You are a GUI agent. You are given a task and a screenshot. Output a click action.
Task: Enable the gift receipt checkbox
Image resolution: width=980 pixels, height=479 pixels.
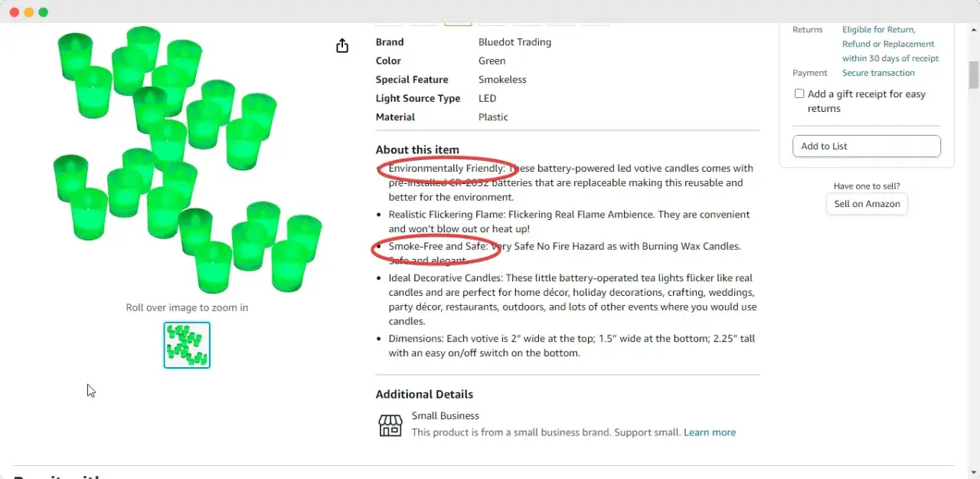pyautogui.click(x=799, y=94)
